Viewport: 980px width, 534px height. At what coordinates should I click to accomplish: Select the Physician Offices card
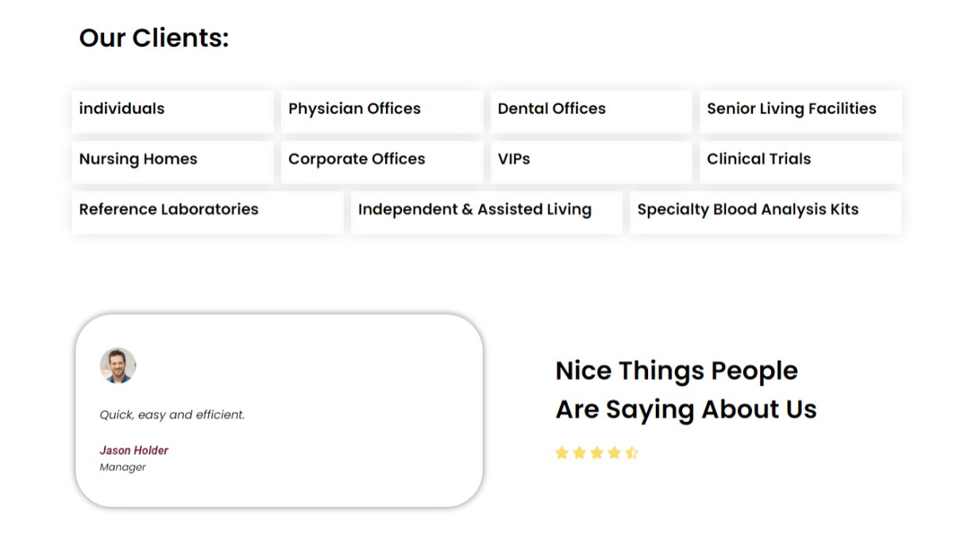pyautogui.click(x=381, y=110)
